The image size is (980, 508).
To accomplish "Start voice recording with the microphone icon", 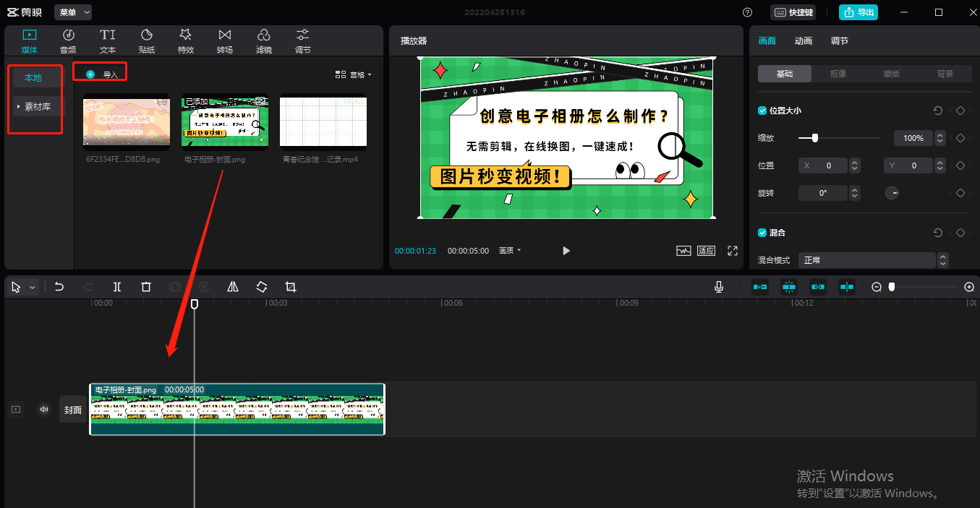I will 719,287.
